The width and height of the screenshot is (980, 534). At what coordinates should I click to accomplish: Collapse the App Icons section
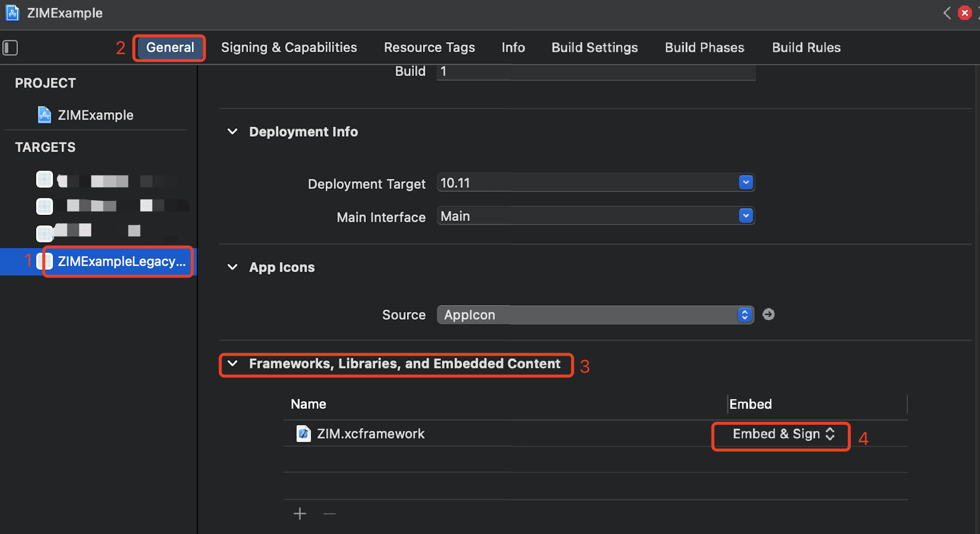coord(232,267)
